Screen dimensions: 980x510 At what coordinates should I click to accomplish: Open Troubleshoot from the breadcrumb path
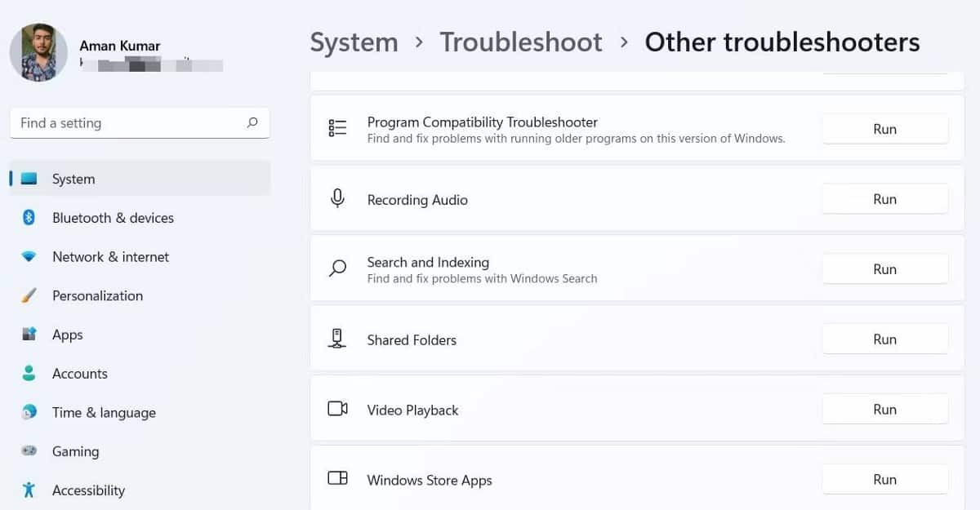click(520, 42)
